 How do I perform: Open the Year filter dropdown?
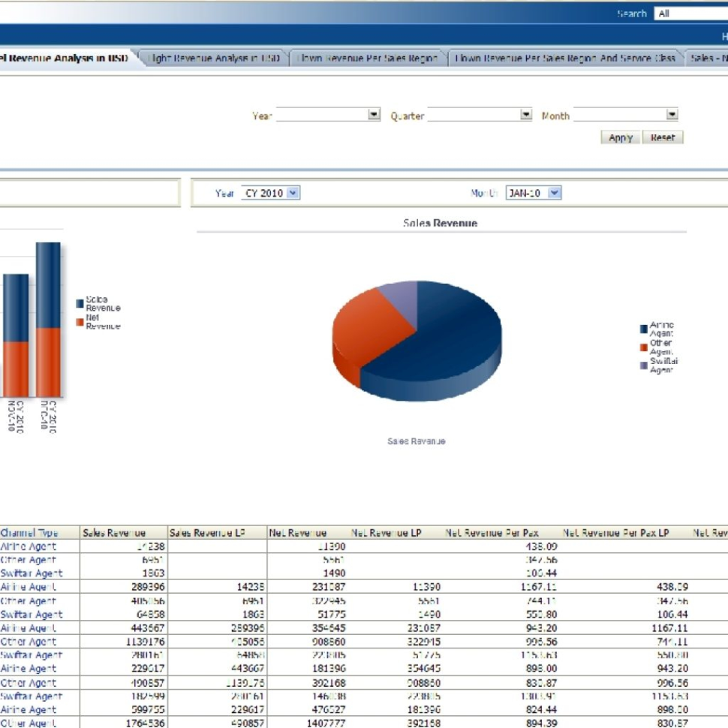coord(373,115)
